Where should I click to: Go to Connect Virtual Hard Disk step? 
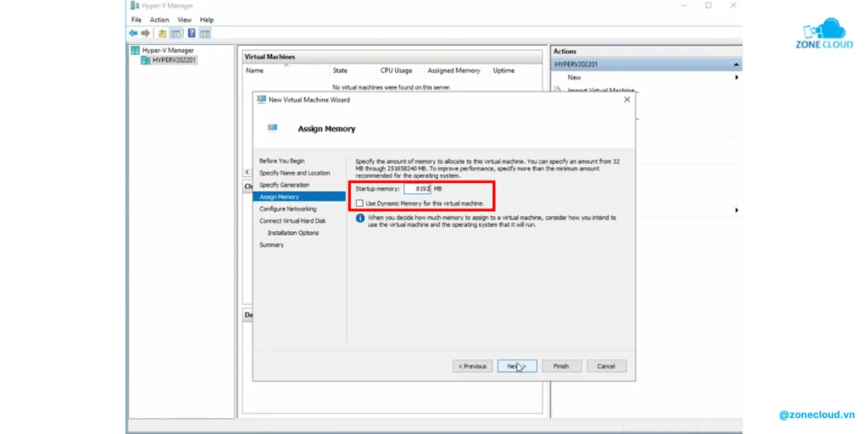coord(292,221)
